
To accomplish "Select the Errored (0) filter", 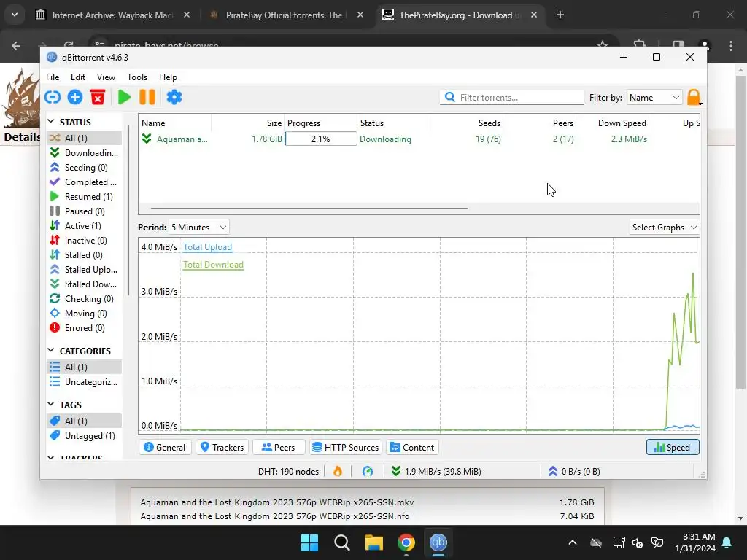I will click(85, 328).
